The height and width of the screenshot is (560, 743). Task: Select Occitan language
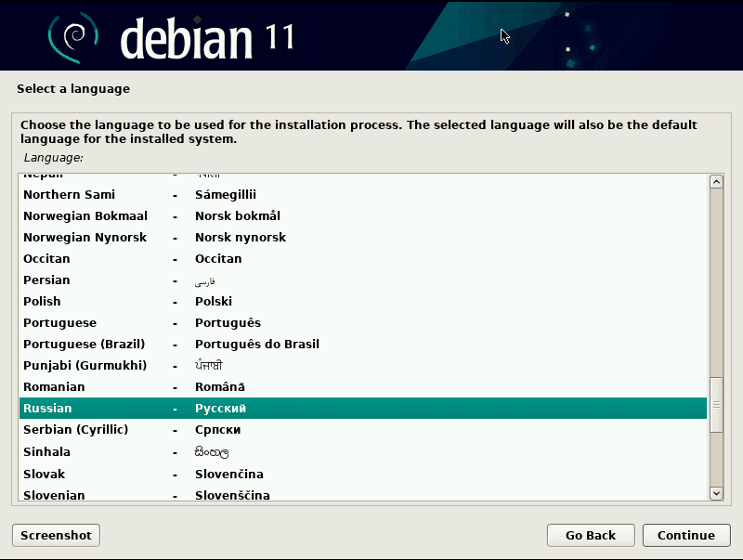[363, 259]
